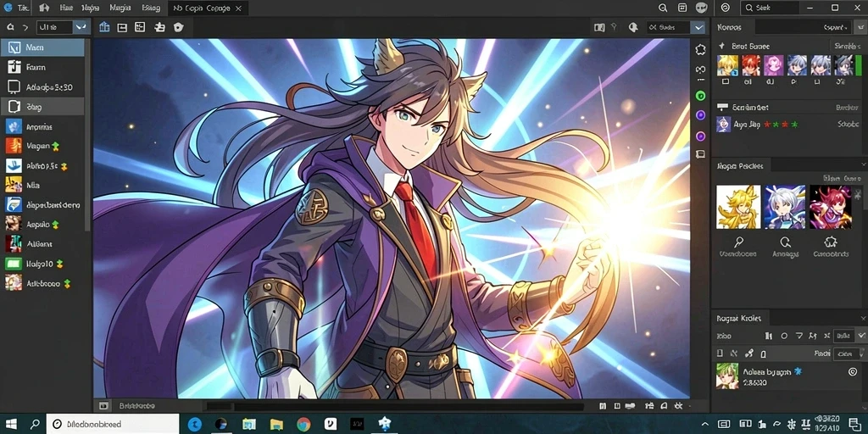Click the target circle icon on the green-haired entry
This screenshot has width=868, height=434.
coord(853,373)
